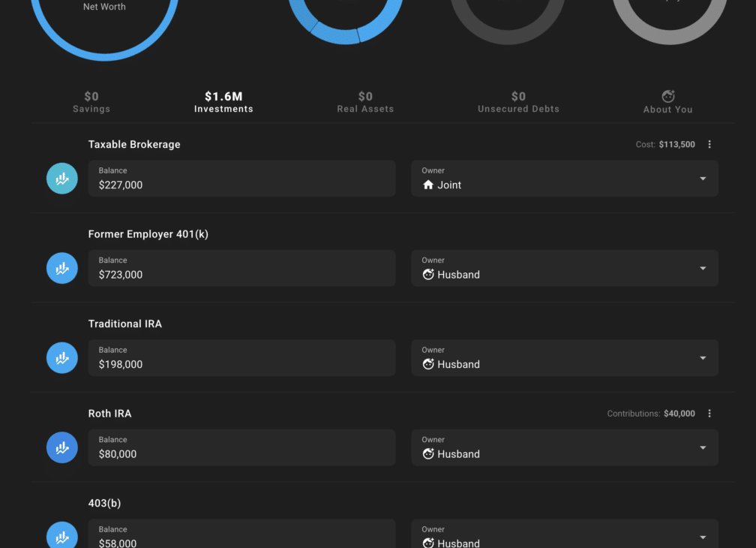Open Roth IRA three-dot options menu
The height and width of the screenshot is (548, 756).
tap(709, 414)
